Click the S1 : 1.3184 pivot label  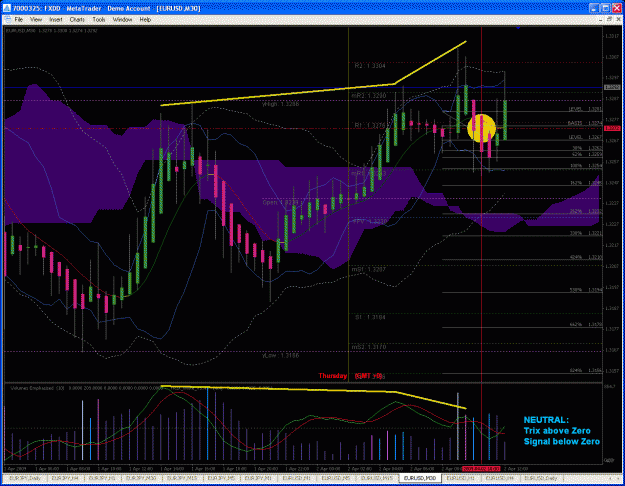point(370,318)
